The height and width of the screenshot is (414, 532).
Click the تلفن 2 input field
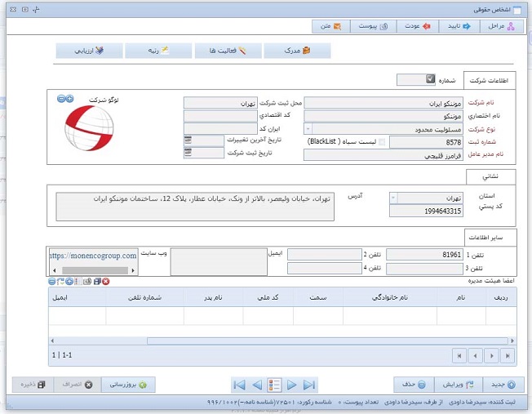tap(325, 255)
